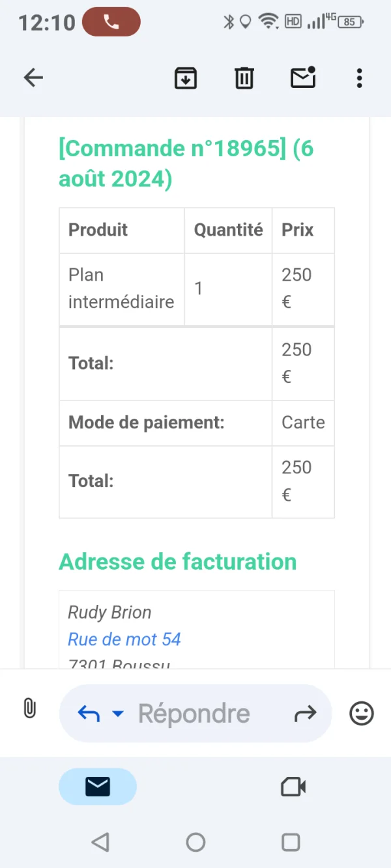Tap the reply arrow icon
391x868 pixels.
click(x=89, y=714)
